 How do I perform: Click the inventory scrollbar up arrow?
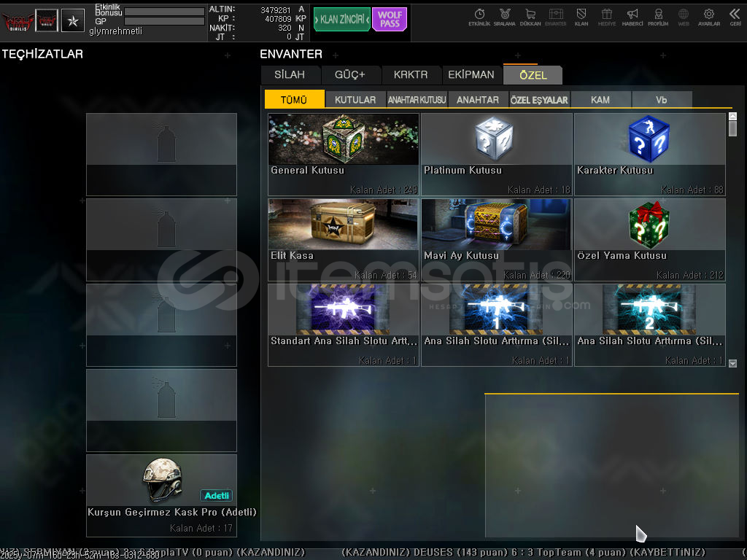click(732, 116)
